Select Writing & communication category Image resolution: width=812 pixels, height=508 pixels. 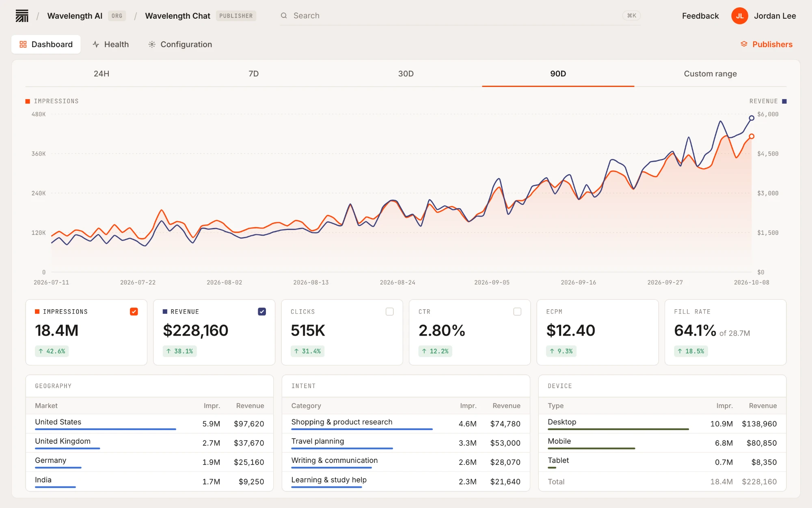(406, 462)
